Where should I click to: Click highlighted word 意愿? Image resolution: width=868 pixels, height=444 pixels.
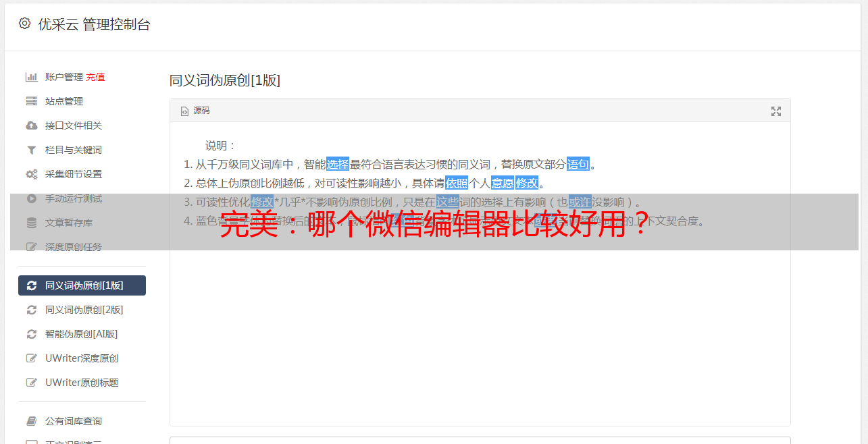(502, 183)
